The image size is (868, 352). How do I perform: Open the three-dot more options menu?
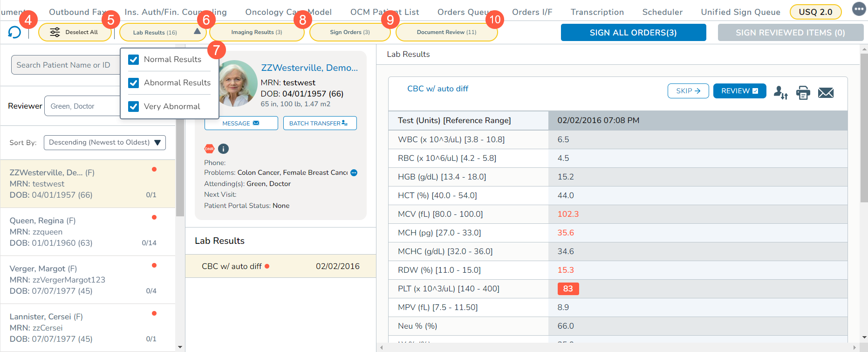click(859, 9)
